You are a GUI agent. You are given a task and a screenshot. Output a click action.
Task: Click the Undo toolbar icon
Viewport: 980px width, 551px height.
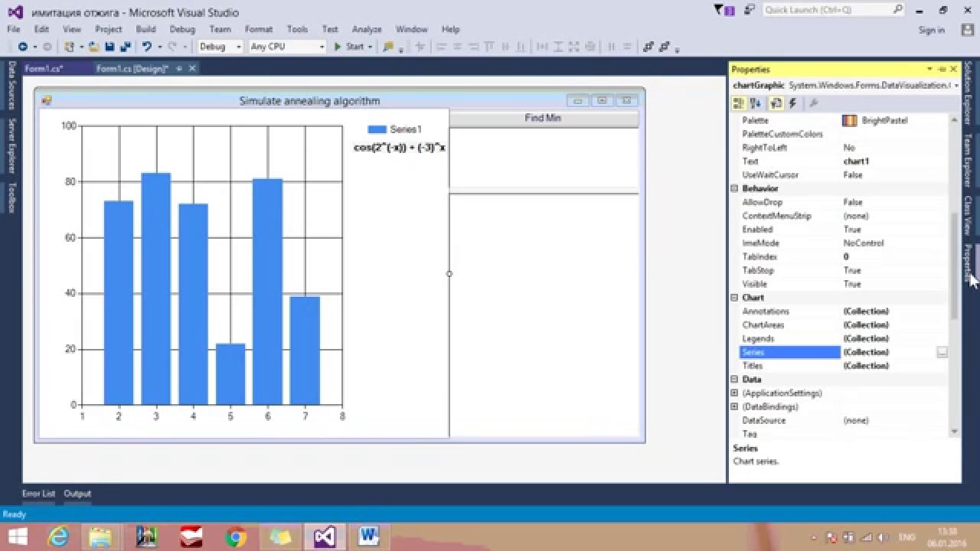[x=146, y=47]
